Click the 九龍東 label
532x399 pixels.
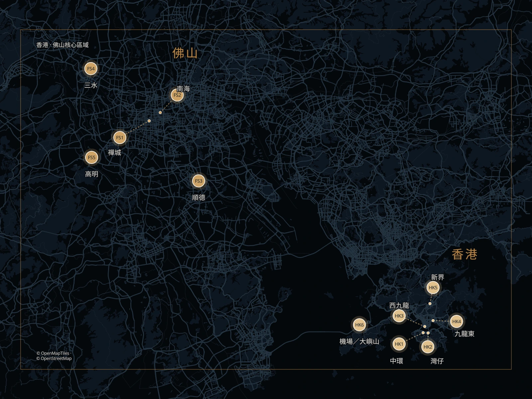pos(465,334)
